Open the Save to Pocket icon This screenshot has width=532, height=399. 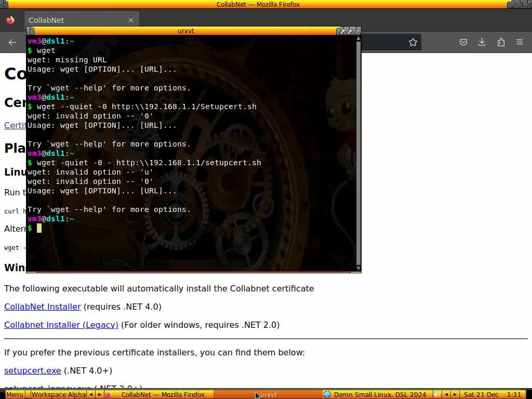tap(463, 43)
